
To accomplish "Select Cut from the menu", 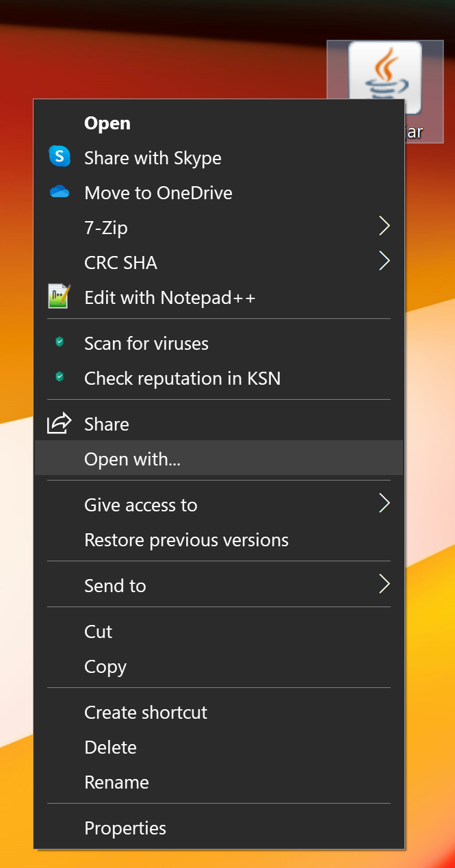I will click(x=219, y=632).
